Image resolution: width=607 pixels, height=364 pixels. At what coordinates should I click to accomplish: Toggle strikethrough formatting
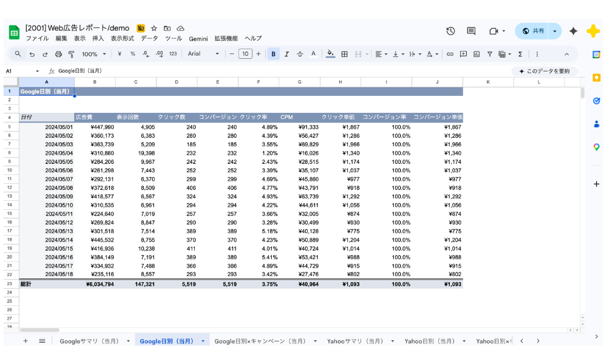[300, 54]
